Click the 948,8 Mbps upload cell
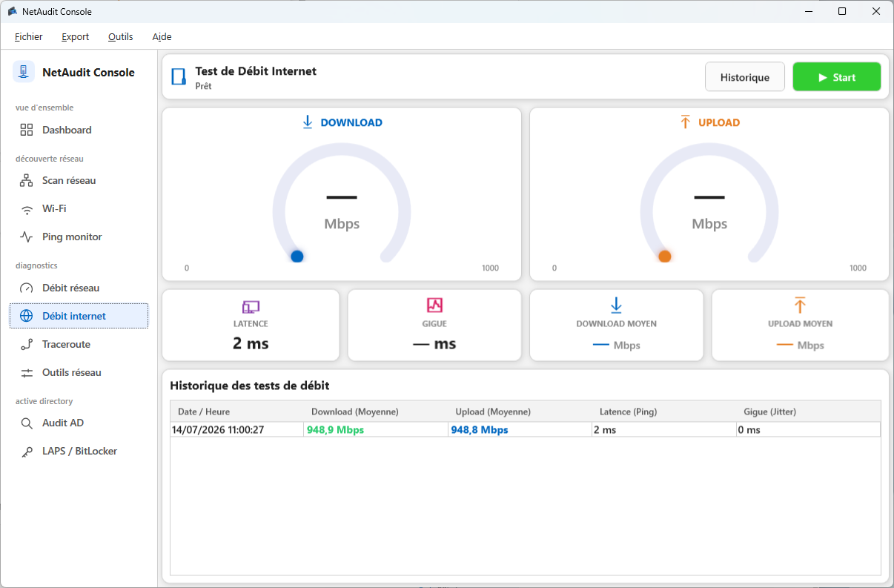Screen dimensions: 894x588 tap(520, 429)
